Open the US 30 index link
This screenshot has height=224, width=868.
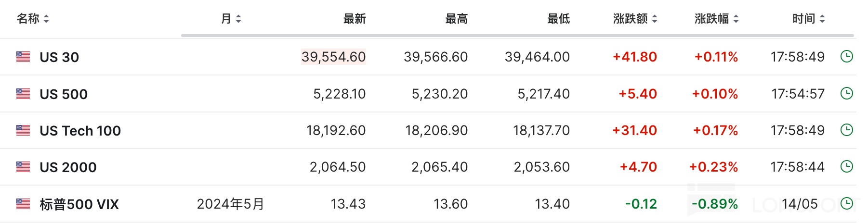pyautogui.click(x=59, y=57)
